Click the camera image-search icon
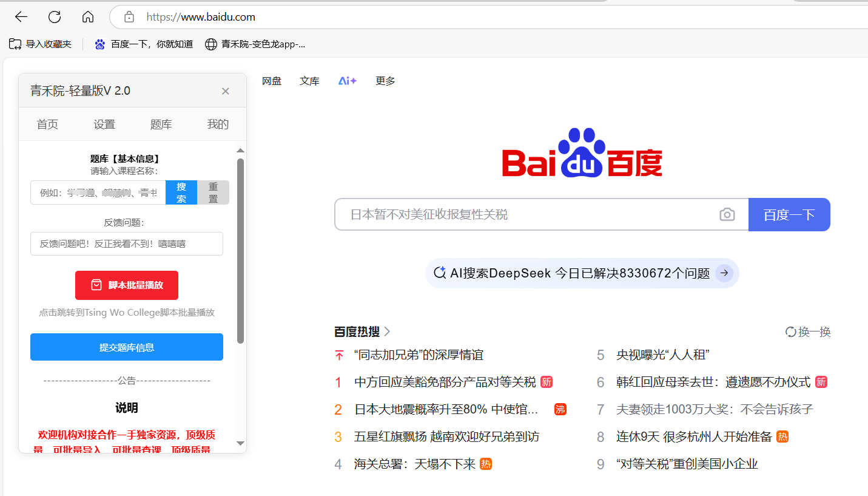868x496 pixels. 727,214
